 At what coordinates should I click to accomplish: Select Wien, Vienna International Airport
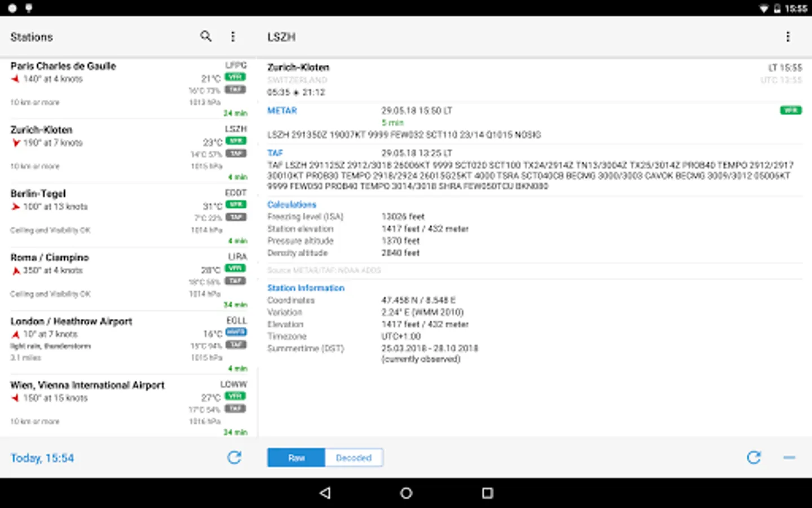click(129, 406)
